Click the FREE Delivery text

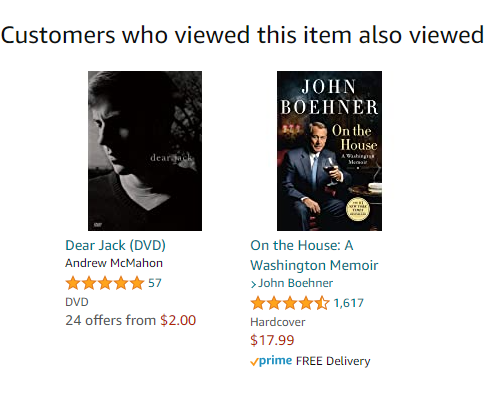333,361
